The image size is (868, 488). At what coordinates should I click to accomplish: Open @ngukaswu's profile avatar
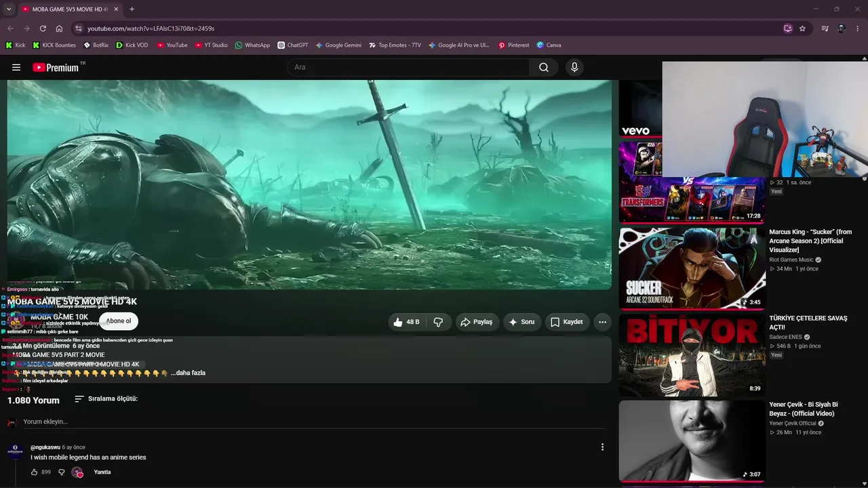click(x=15, y=451)
